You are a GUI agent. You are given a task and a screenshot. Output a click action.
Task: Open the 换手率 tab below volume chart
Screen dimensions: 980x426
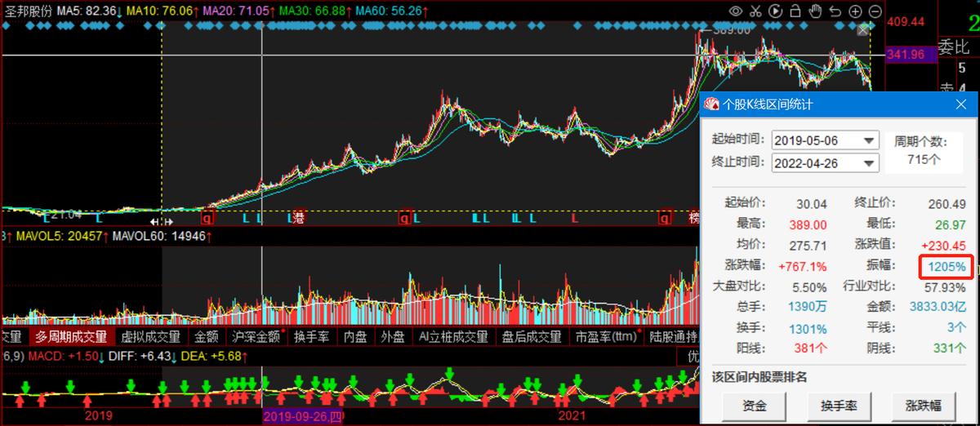(311, 336)
